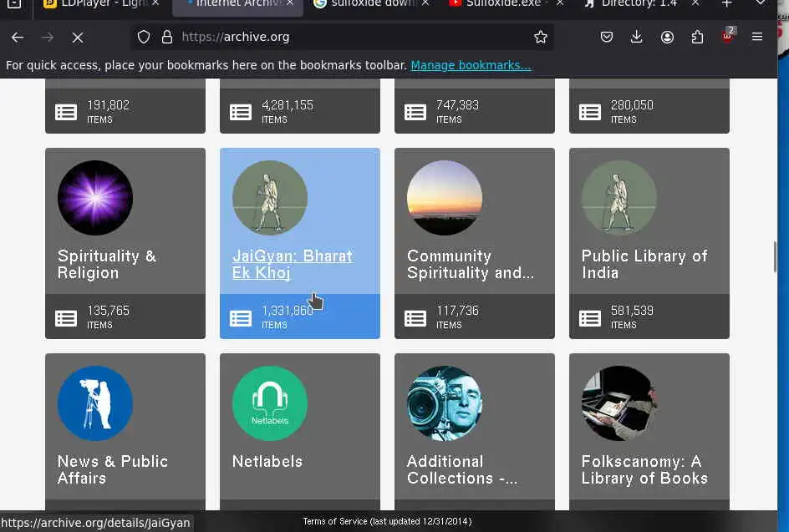Image resolution: width=789 pixels, height=532 pixels.
Task: Close the Sulfoxide.exe YouTube tab
Action: click(x=560, y=3)
